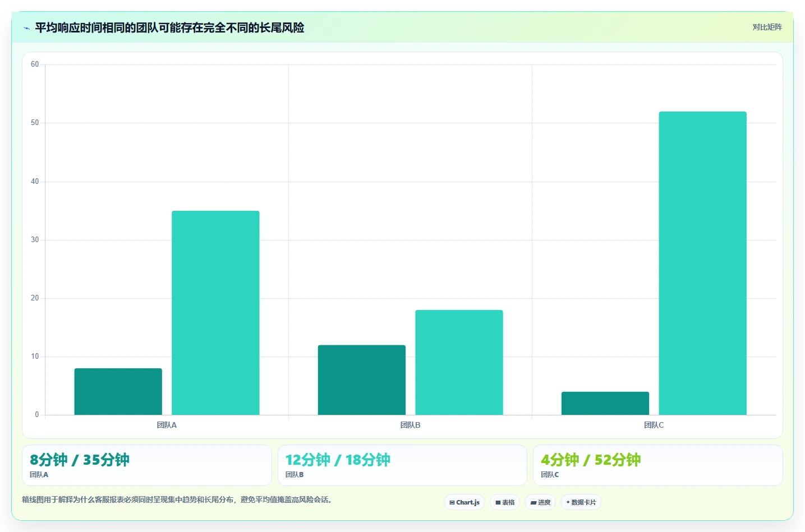Click the 数据卡片 chip
805x532 pixels.
[581, 502]
